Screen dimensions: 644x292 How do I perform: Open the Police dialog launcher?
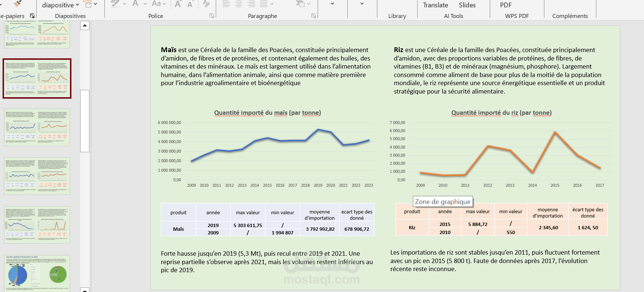[x=212, y=16]
